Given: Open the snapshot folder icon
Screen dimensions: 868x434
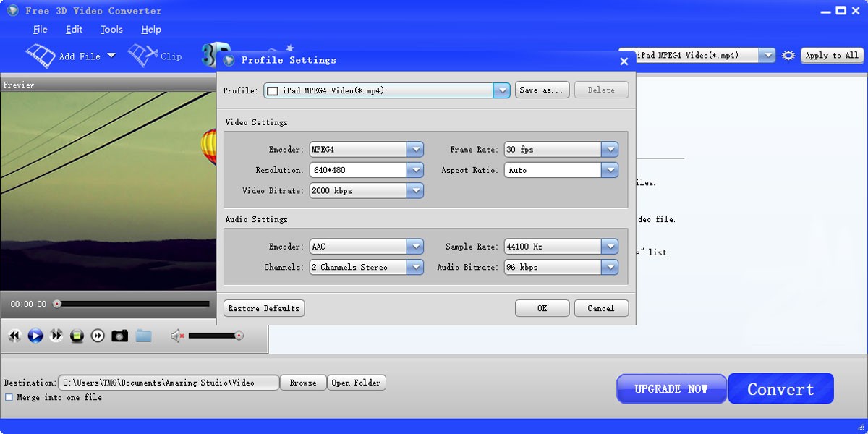Looking at the screenshot, I should [x=143, y=335].
